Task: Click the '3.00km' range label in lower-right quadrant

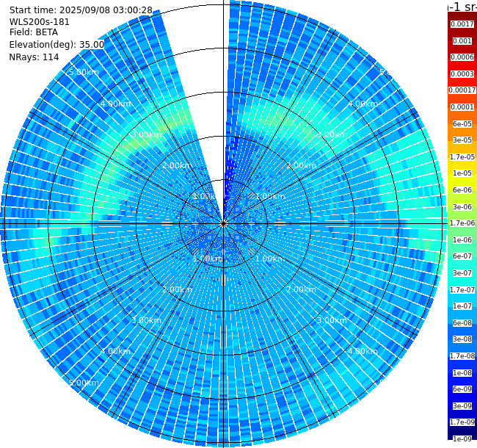Action: [332, 320]
